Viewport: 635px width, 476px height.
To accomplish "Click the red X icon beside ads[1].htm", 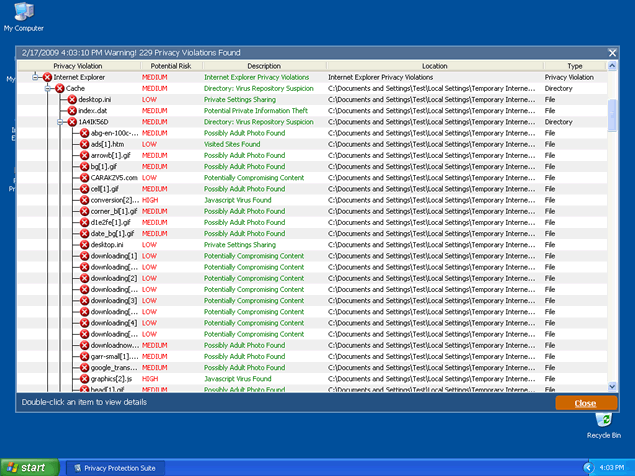I will point(84,144).
